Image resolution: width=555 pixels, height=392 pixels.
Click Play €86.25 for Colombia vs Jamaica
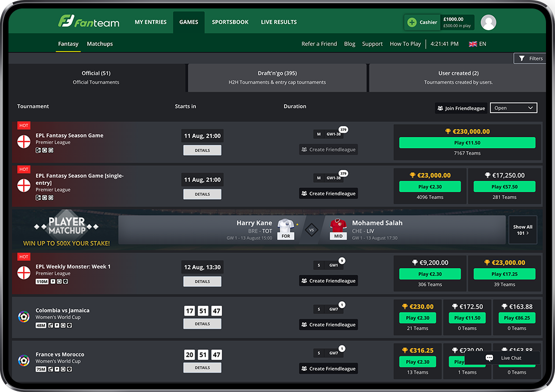[517, 318]
